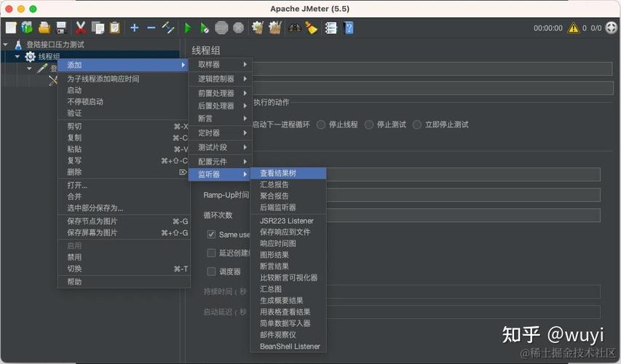
Task: Click the Cut scissors icon
Action: [81, 28]
